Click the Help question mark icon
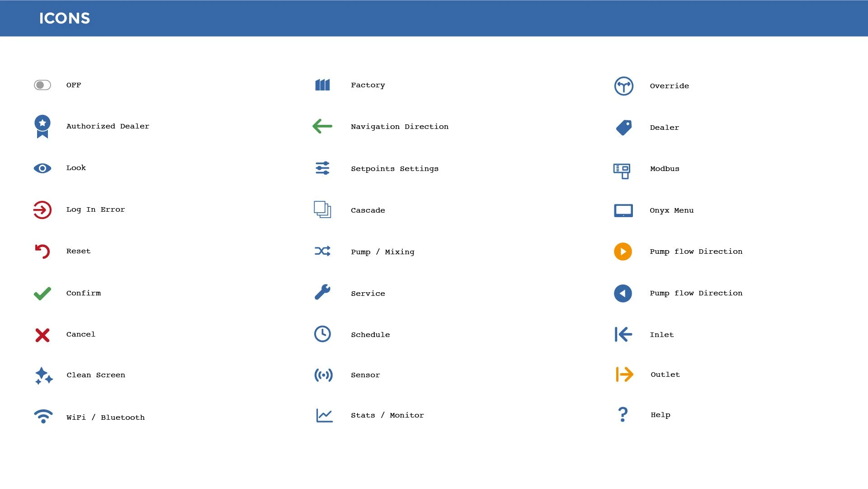868x489 pixels. click(x=623, y=414)
